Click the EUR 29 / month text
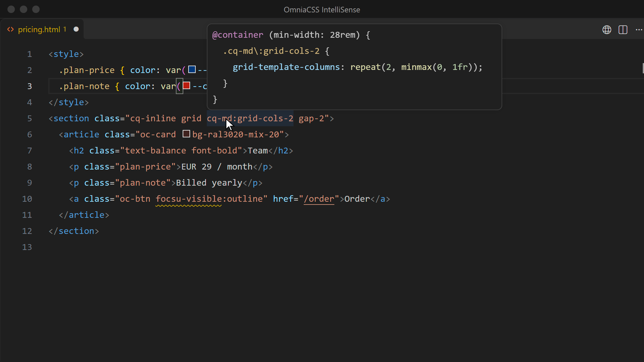644x362 pixels. click(x=217, y=167)
